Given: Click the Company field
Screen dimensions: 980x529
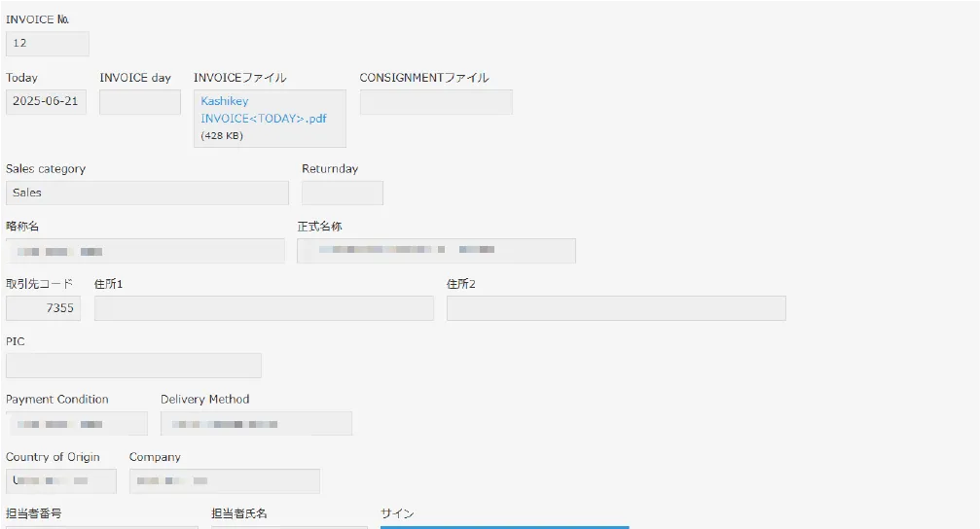Looking at the screenshot, I should click(x=224, y=481).
